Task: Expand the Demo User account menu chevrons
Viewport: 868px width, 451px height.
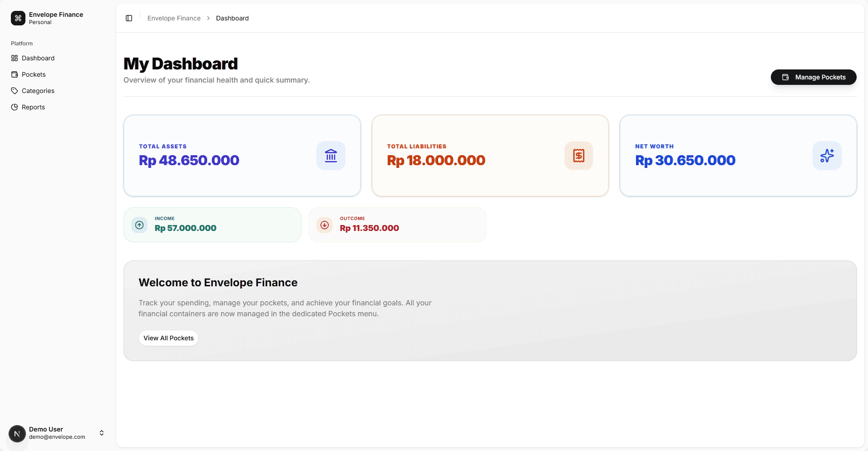Action: point(102,433)
